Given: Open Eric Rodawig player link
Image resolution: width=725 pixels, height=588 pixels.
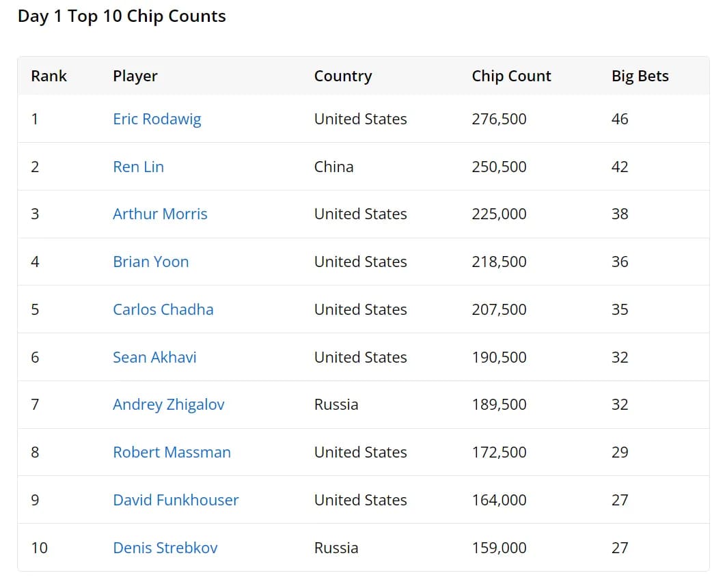Looking at the screenshot, I should (156, 119).
